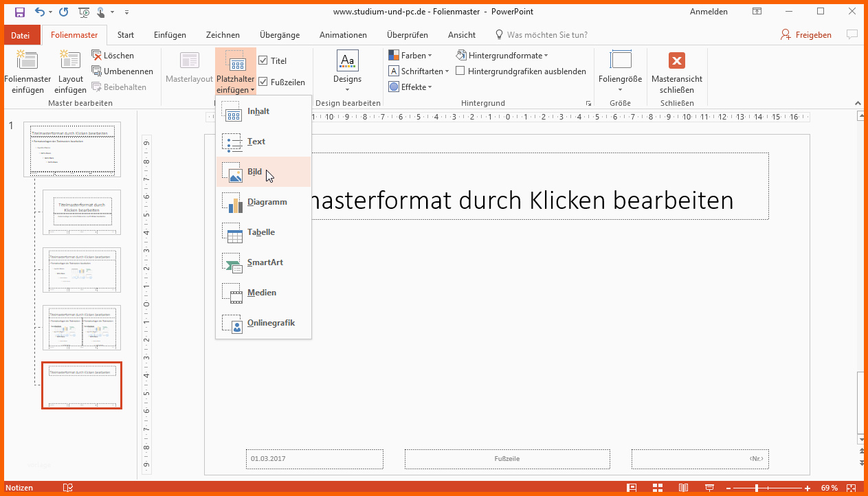Open the Hintergrund dialog launcher
The width and height of the screenshot is (868, 496).
tap(588, 103)
